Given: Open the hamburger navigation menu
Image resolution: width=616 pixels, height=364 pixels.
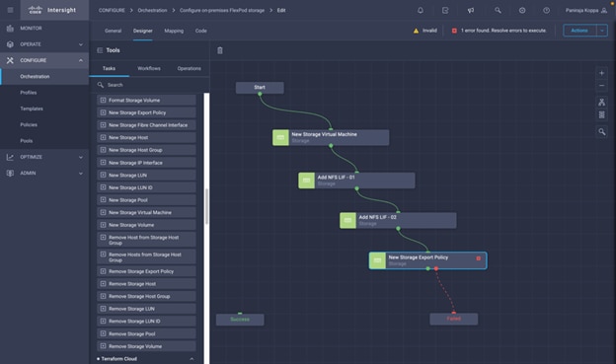Looking at the screenshot, I should 10,10.
